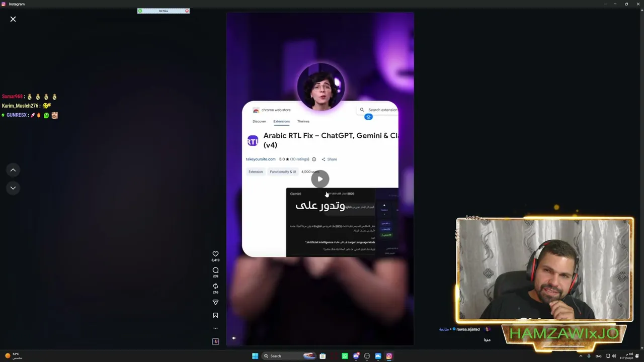Click the search extensions field in the video
The image size is (644, 362).
[378, 110]
